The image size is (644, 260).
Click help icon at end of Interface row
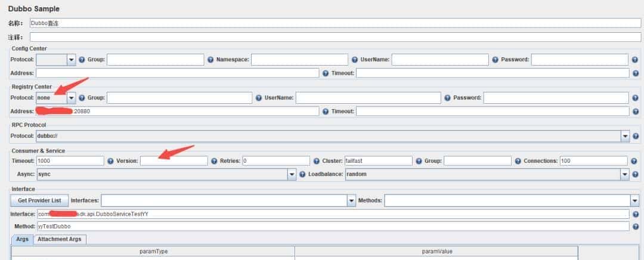tap(634, 214)
